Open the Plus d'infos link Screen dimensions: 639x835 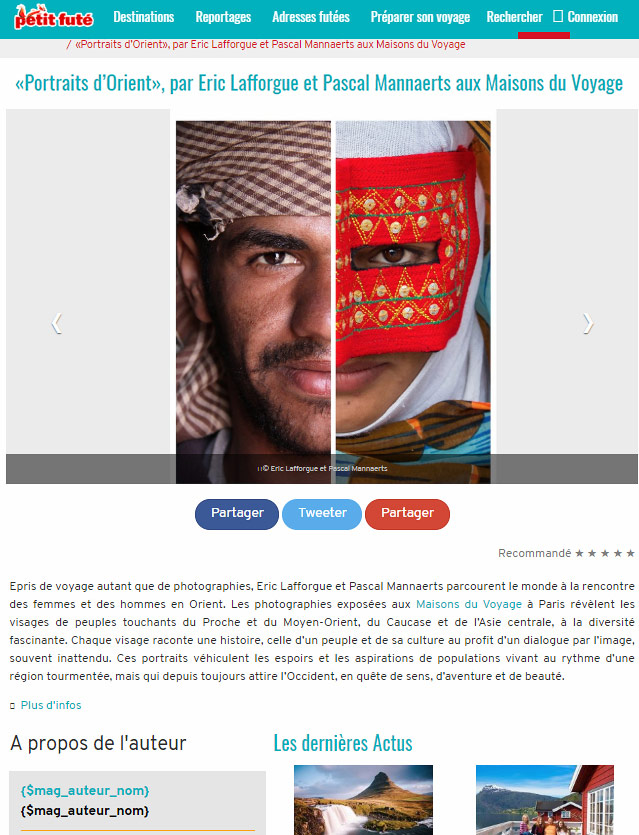(51, 705)
